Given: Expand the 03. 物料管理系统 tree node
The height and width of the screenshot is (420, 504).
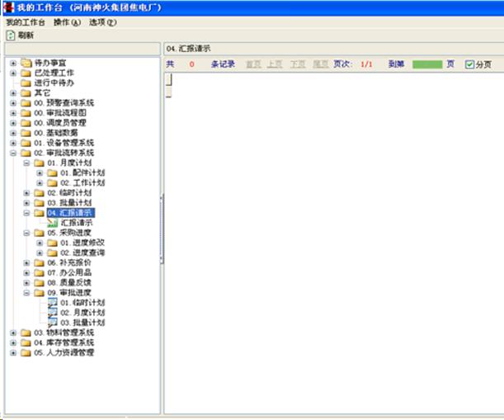Looking at the screenshot, I should pyautogui.click(x=13, y=333).
